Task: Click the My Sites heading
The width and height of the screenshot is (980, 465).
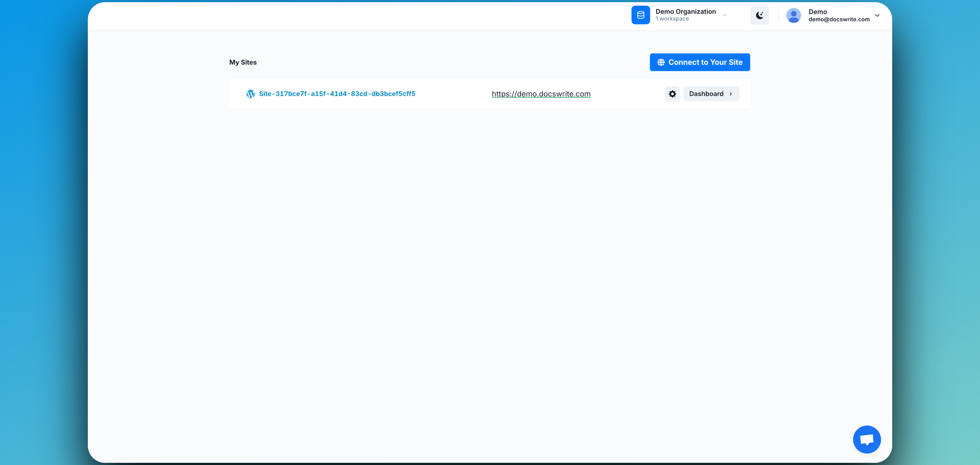Action: click(x=243, y=62)
